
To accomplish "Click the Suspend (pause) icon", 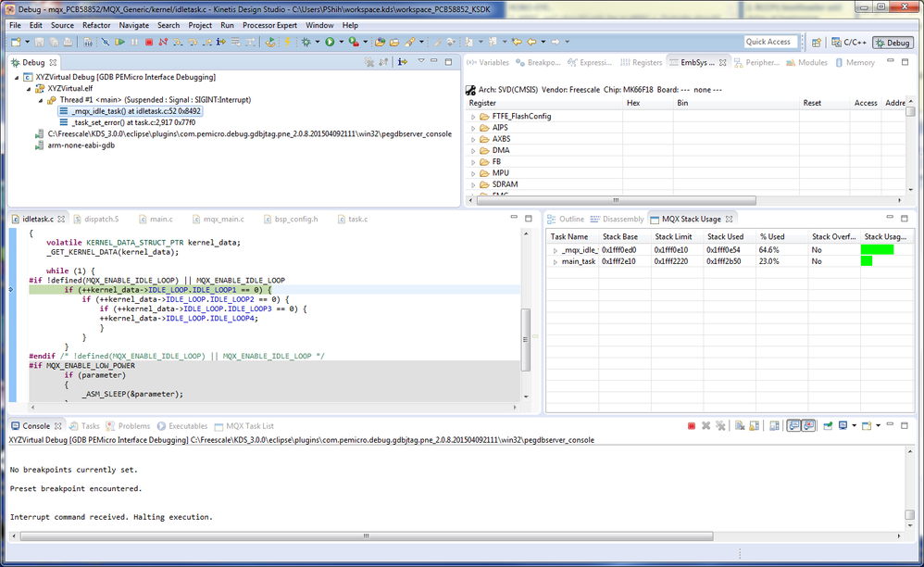I will [135, 42].
